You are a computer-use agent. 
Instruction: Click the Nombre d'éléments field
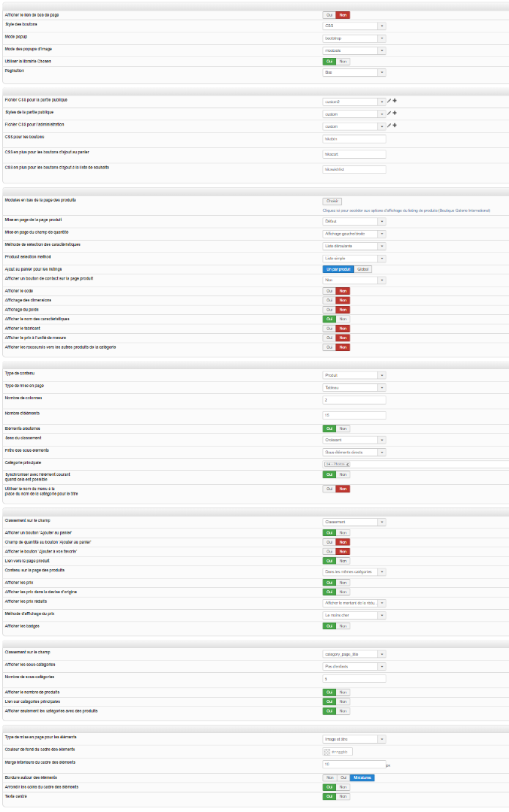pyautogui.click(x=354, y=415)
